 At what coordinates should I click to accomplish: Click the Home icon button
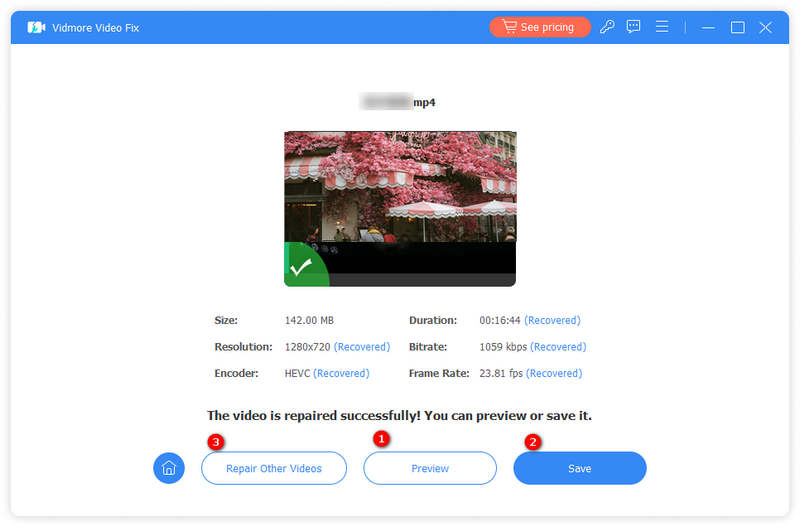[x=169, y=468]
